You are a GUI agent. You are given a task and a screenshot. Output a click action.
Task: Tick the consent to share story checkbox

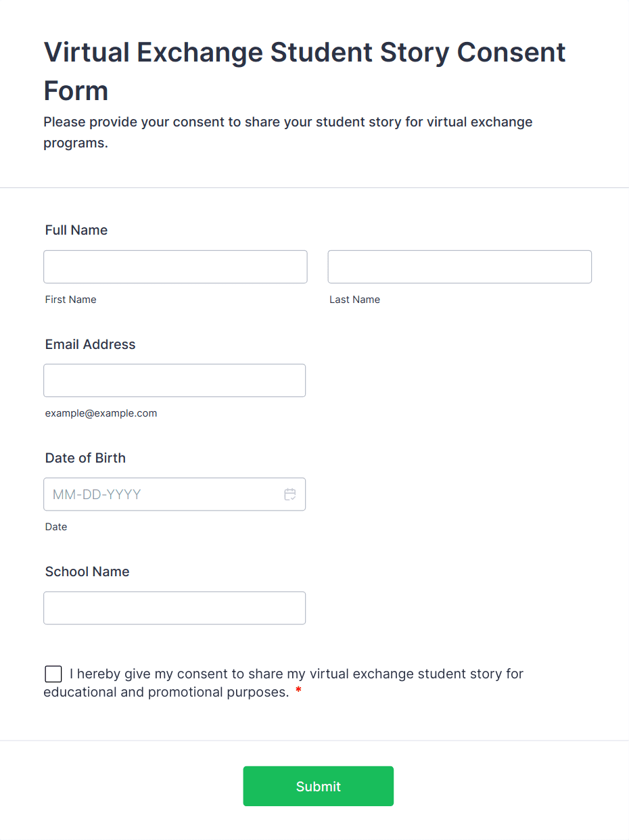[x=53, y=674]
